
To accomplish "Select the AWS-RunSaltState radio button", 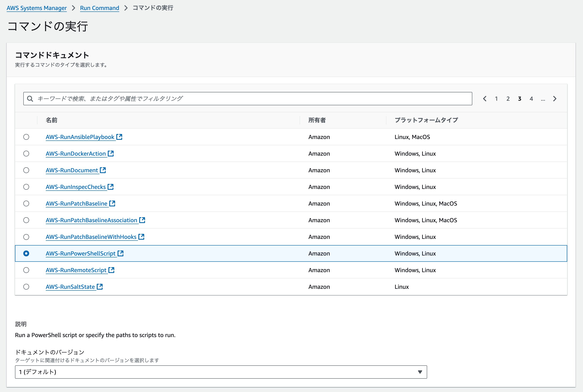I will tap(26, 287).
